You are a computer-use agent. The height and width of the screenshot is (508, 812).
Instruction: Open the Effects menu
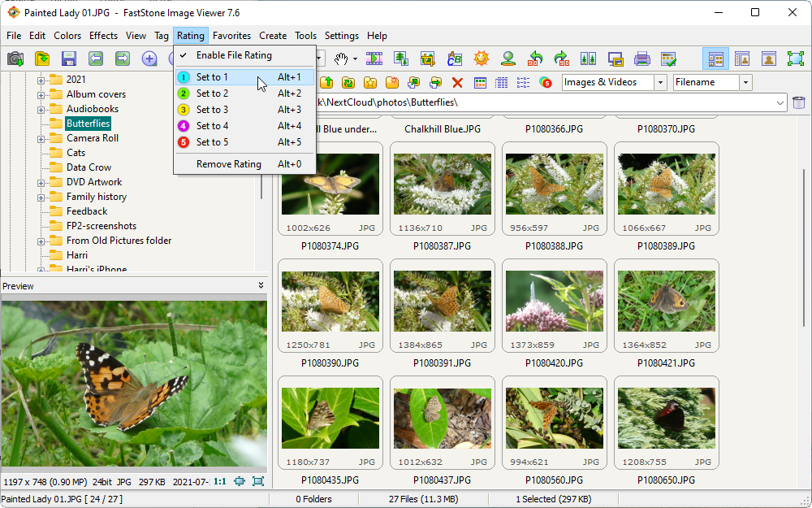(103, 36)
